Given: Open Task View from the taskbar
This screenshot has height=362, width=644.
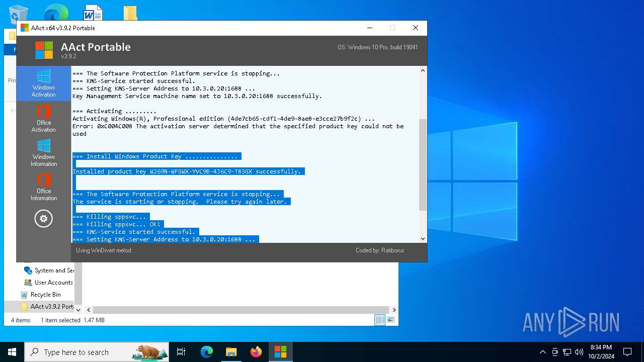Looking at the screenshot, I should click(x=181, y=352).
